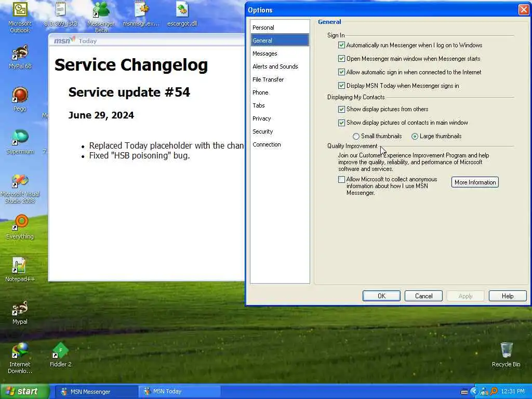
Task: Click the Replaced Today placeholder bullet line
Action: click(166, 145)
